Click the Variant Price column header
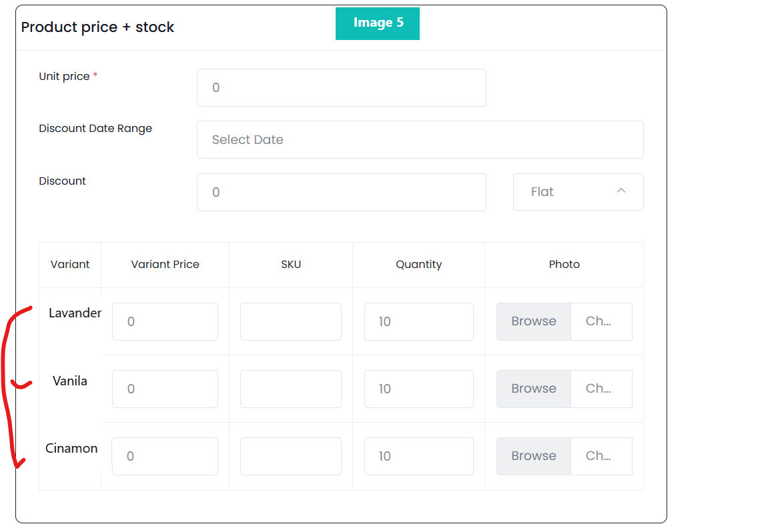Screen dimensions: 780x532 pyautogui.click(x=165, y=265)
